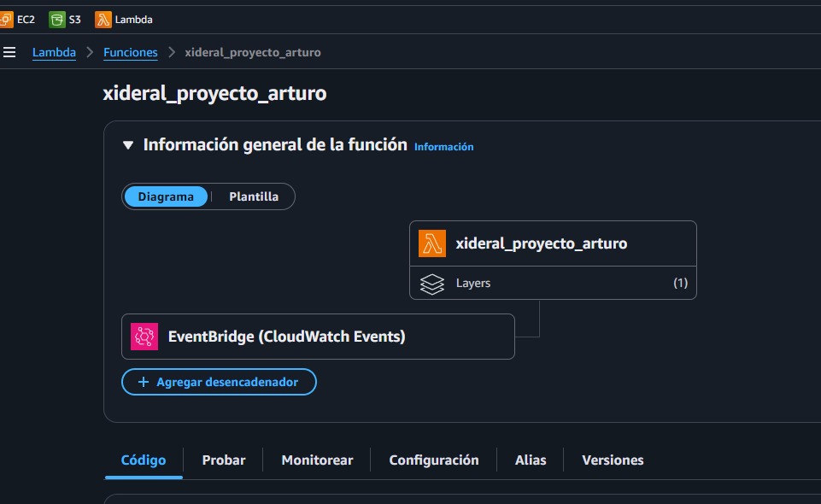Open the hamburger navigation menu
The image size is (821, 504).
coord(9,52)
